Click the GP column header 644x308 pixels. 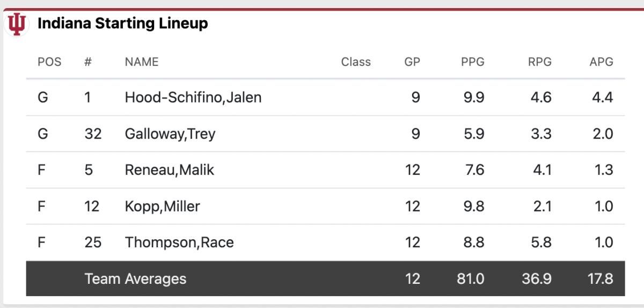412,62
